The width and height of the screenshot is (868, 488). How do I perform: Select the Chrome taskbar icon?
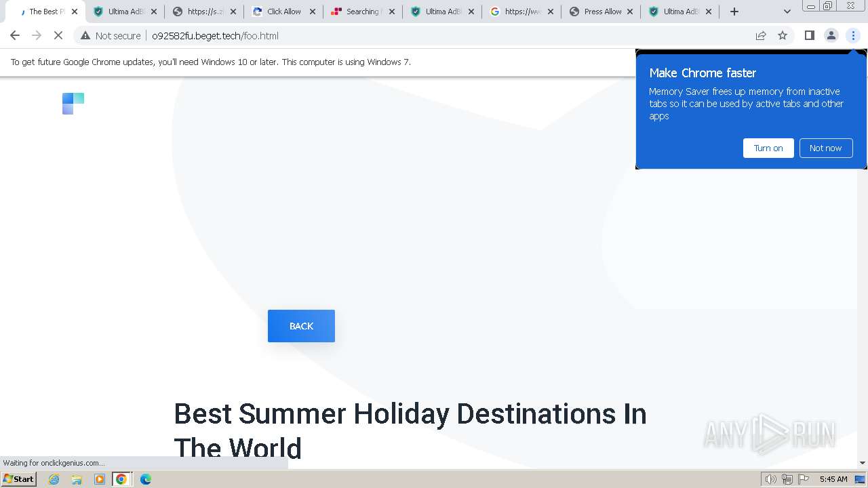[x=121, y=479]
